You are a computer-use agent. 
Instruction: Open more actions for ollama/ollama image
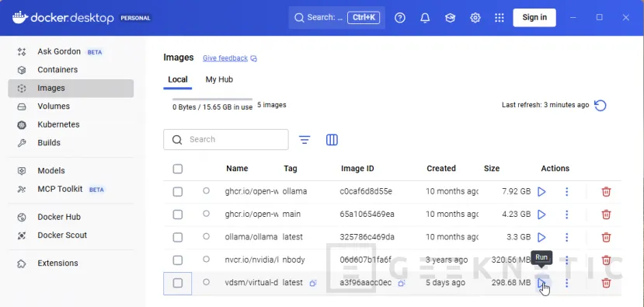coord(567,238)
